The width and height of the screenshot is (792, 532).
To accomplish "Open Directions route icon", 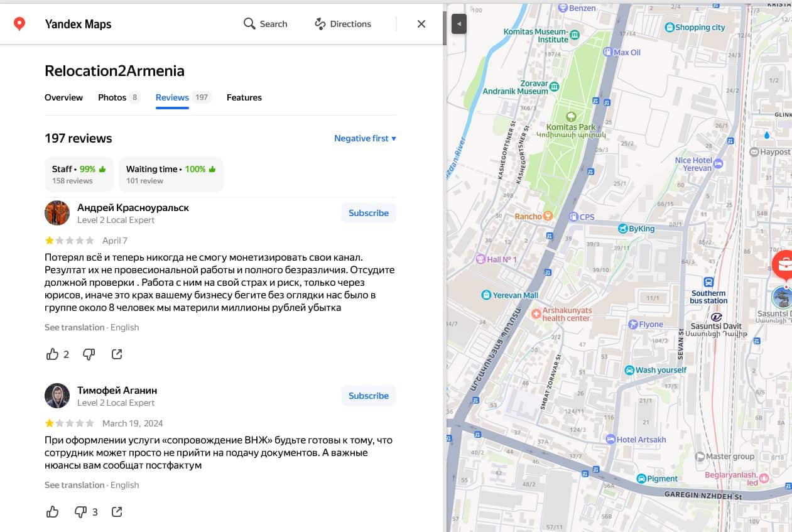I will click(x=320, y=24).
